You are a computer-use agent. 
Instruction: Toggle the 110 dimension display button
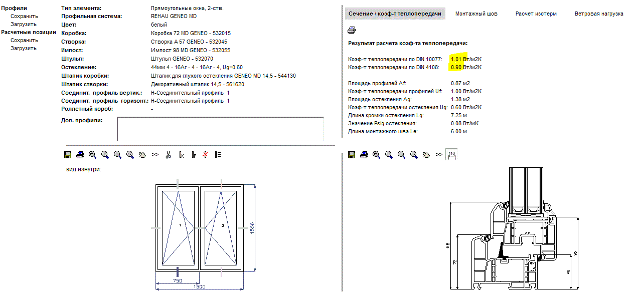pyautogui.click(x=451, y=155)
